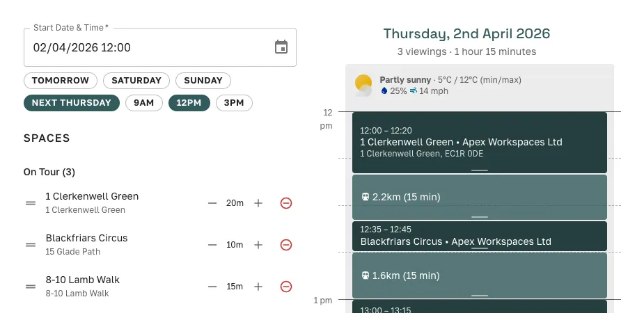Screen dimensions: 644x336
Task: Increase 1 Clerkenwell Green viewing duration
Action: coord(258,203)
